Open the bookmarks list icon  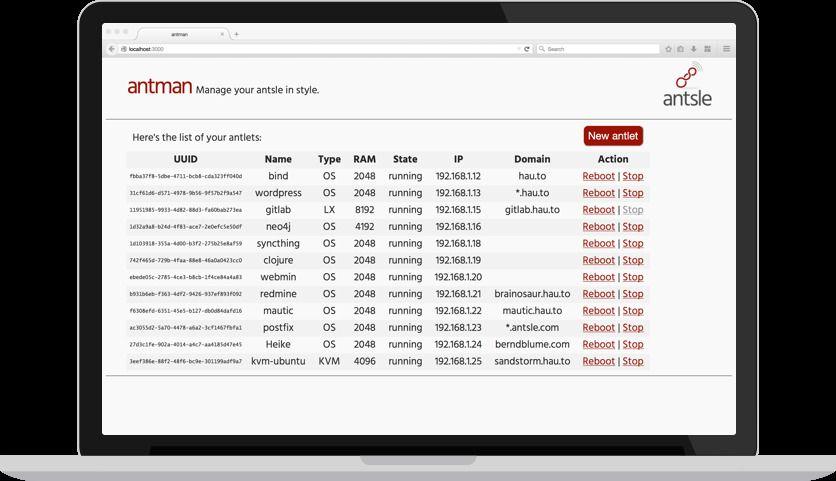681,49
